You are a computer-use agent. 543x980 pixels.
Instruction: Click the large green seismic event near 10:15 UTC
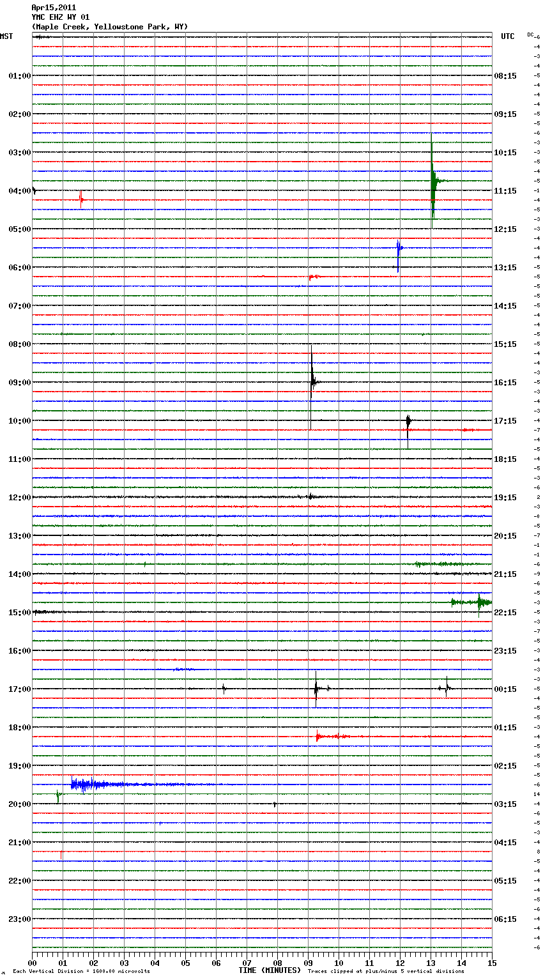pos(433,181)
